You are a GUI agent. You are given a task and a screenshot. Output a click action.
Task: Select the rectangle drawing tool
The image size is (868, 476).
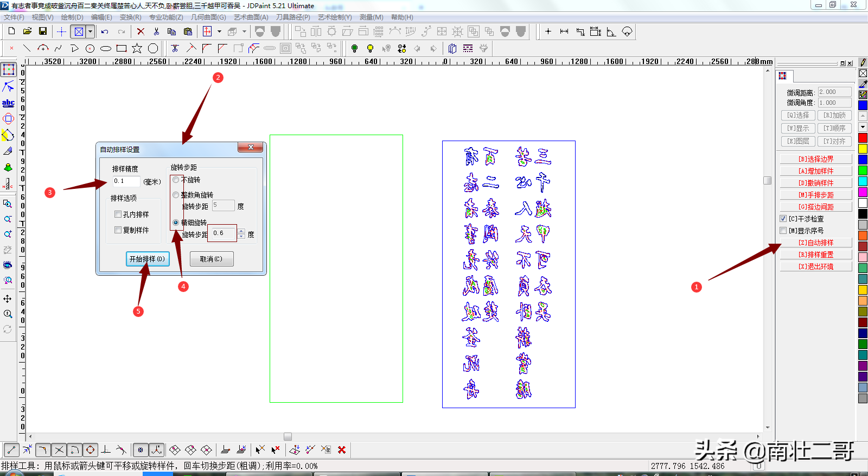pos(122,48)
